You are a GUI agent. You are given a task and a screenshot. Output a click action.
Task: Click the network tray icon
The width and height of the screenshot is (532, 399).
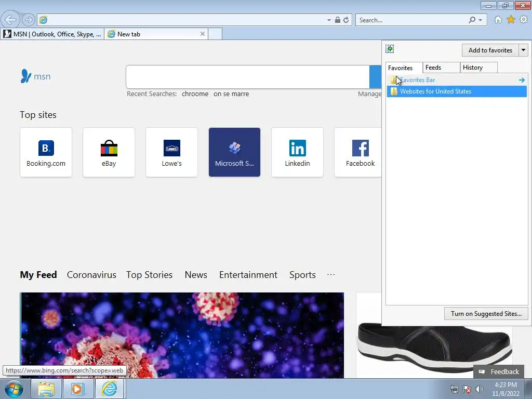pyautogui.click(x=454, y=389)
